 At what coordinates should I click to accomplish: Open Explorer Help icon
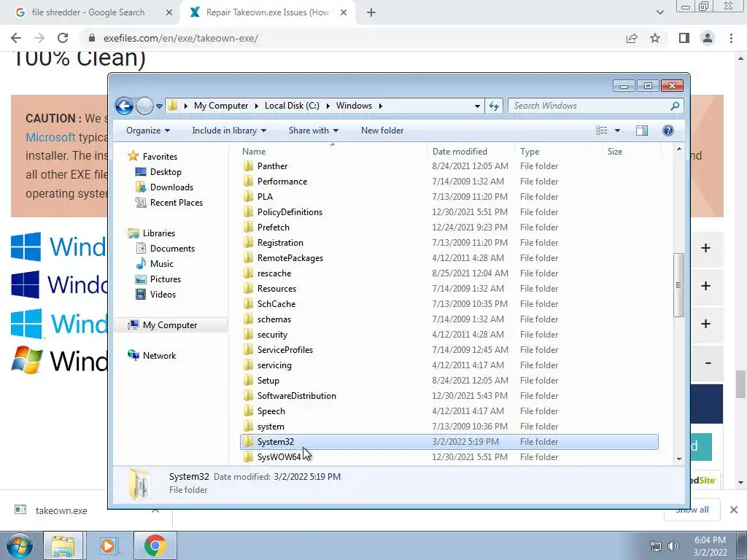pos(668,131)
